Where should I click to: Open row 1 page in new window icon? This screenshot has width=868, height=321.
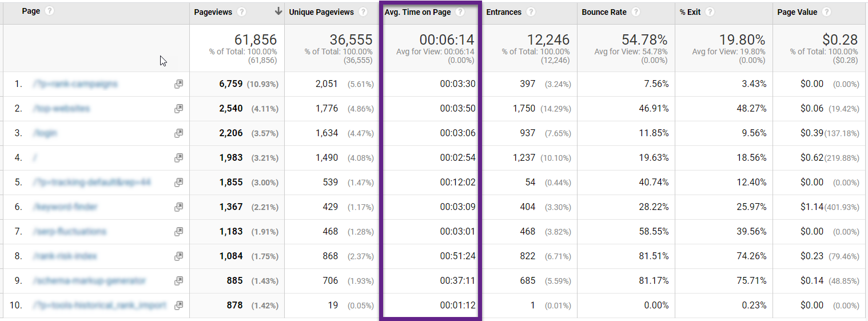(x=179, y=84)
